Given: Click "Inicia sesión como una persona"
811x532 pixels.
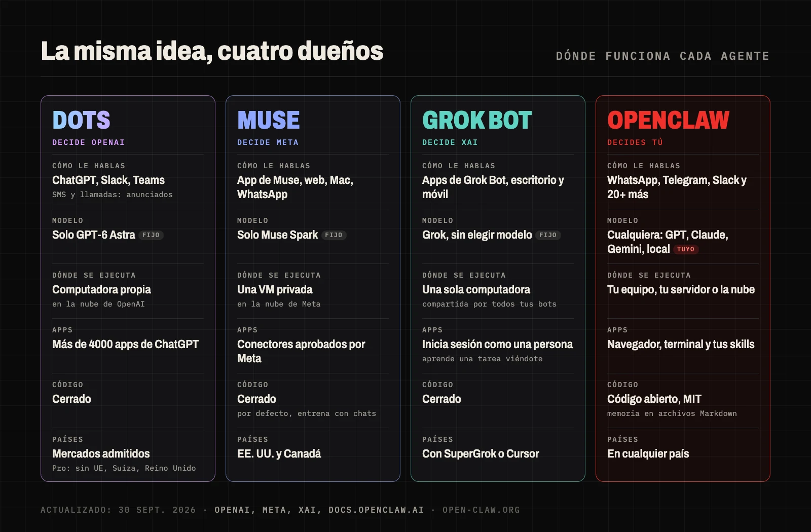Looking at the screenshot, I should tap(497, 344).
